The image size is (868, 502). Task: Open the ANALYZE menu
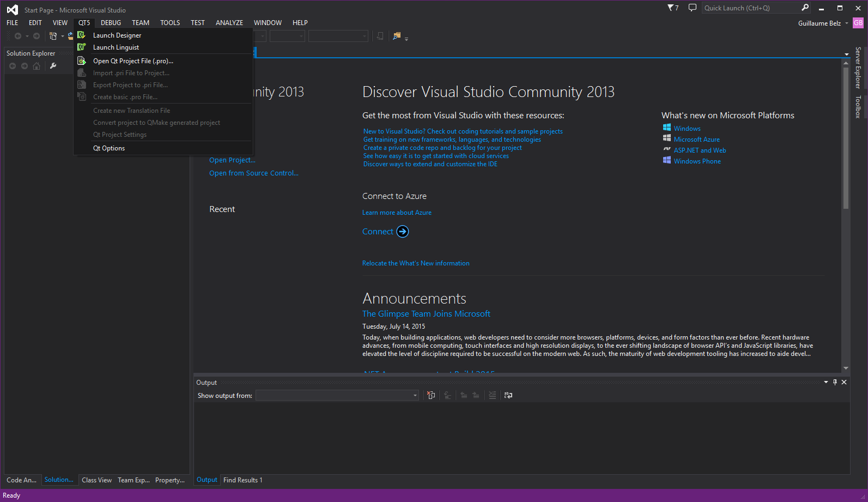tap(229, 23)
